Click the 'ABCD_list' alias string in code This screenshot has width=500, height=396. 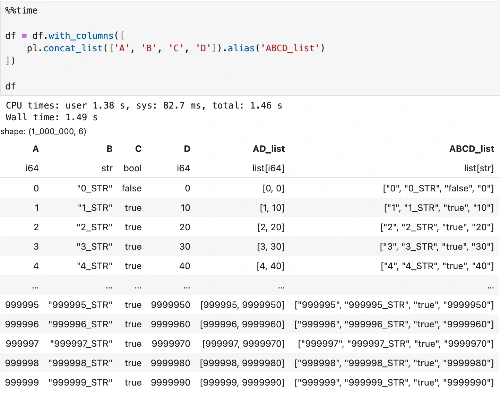coord(290,48)
